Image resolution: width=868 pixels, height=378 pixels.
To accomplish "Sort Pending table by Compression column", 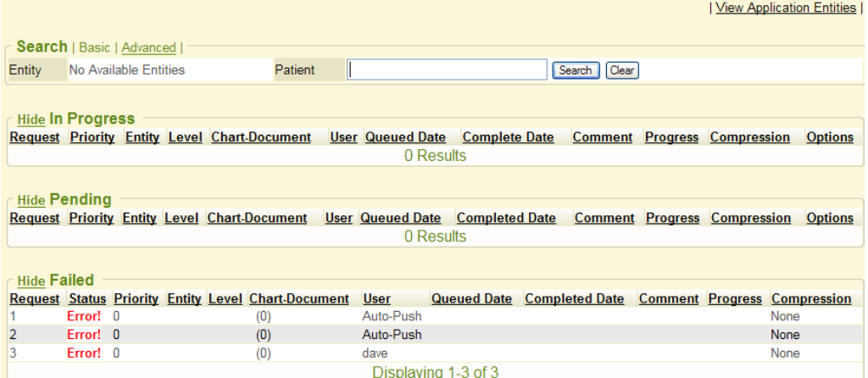I will tap(750, 218).
